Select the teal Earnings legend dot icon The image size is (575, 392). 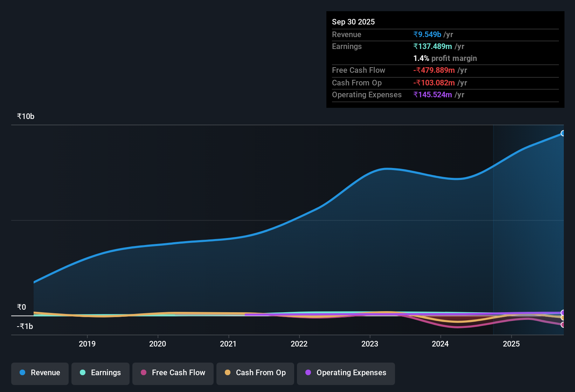coord(83,373)
